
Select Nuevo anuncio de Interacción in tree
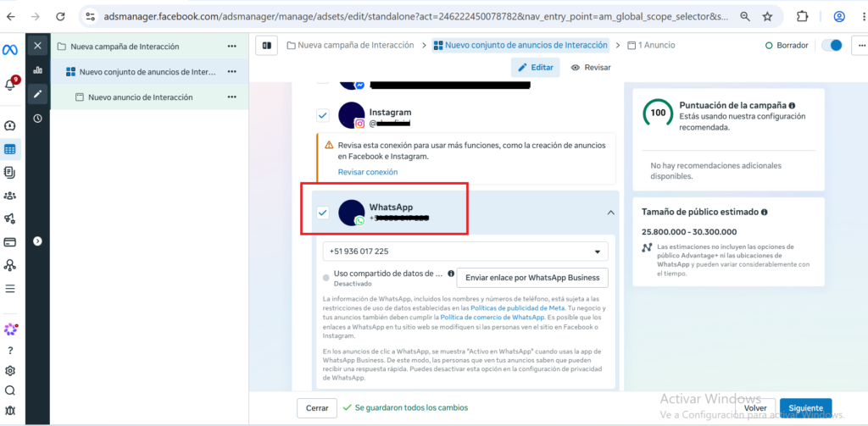point(134,97)
